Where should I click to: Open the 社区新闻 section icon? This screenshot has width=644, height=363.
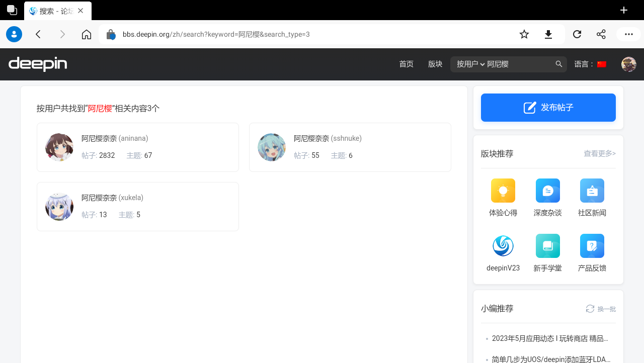[x=592, y=191]
